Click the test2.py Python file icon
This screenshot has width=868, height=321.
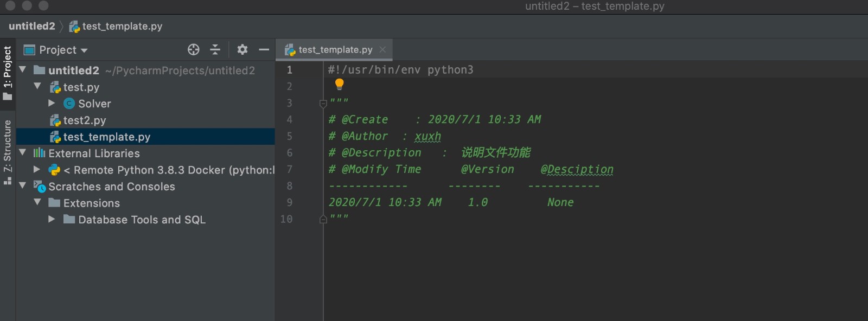(x=55, y=120)
